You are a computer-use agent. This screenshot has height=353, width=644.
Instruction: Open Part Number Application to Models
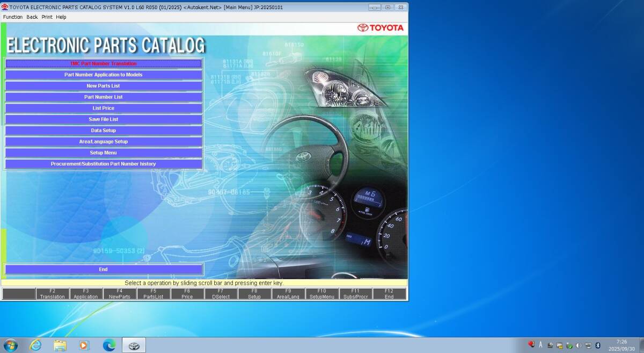click(x=103, y=75)
